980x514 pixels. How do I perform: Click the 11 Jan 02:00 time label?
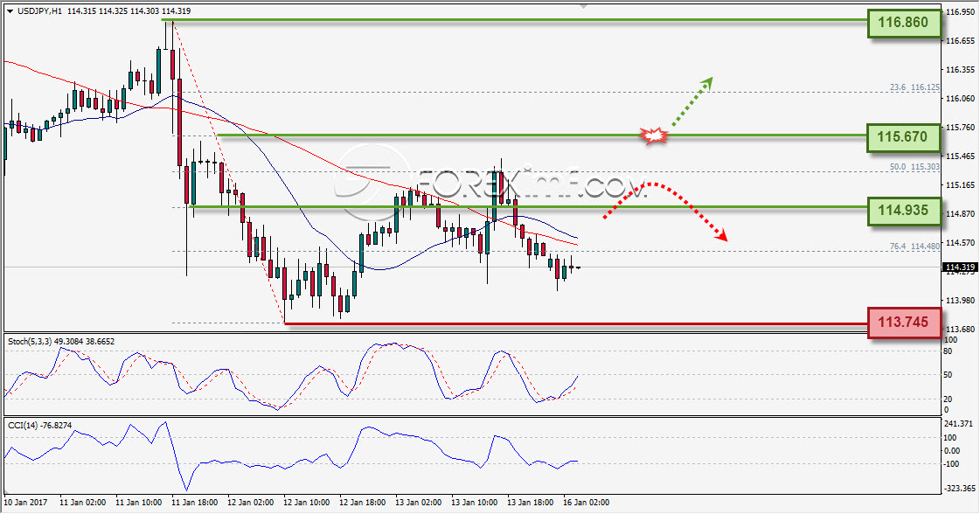pyautogui.click(x=82, y=502)
